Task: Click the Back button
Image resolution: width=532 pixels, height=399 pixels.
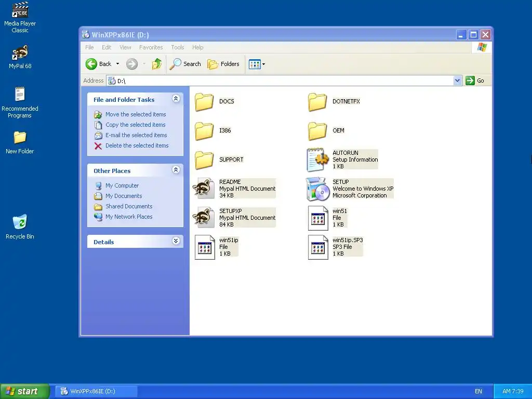Action: pos(99,64)
